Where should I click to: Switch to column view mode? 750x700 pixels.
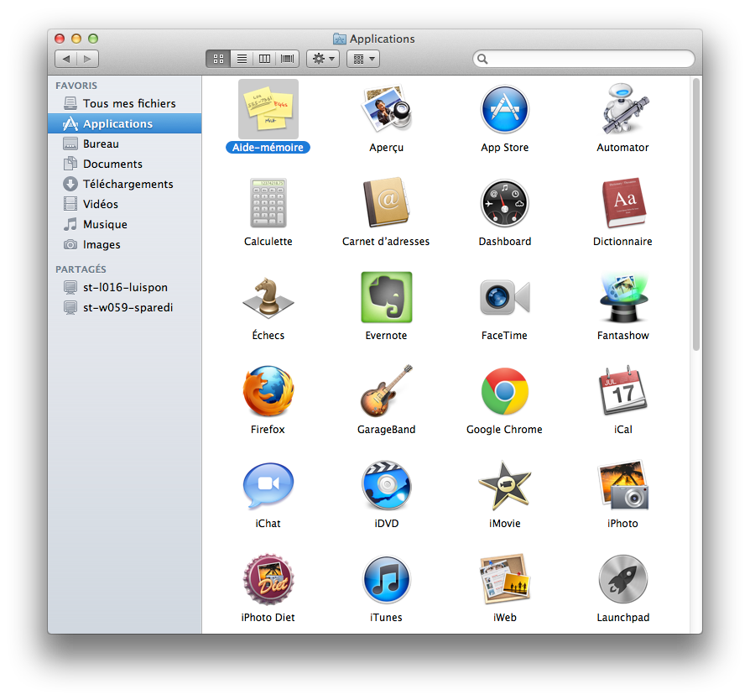point(265,59)
